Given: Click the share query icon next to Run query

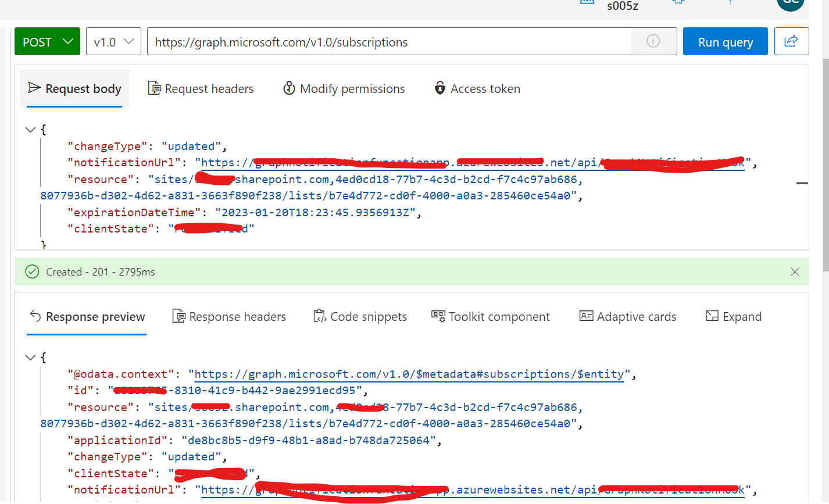Looking at the screenshot, I should (791, 41).
